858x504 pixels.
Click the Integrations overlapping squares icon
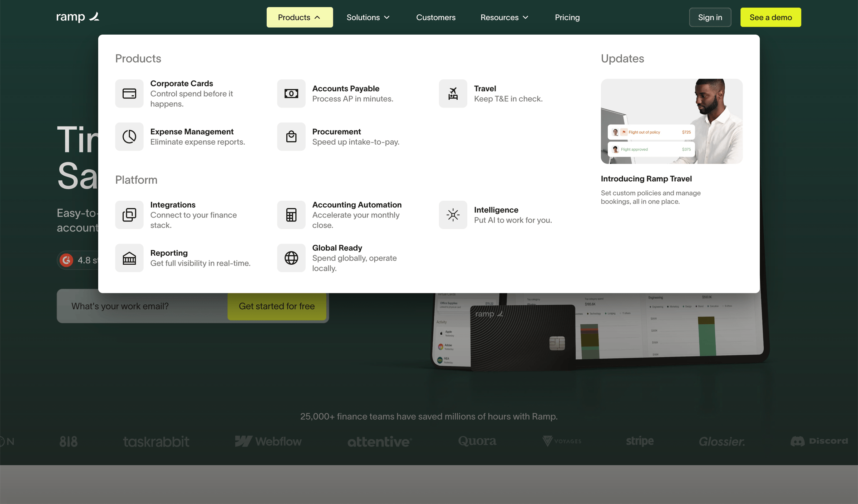(x=129, y=215)
